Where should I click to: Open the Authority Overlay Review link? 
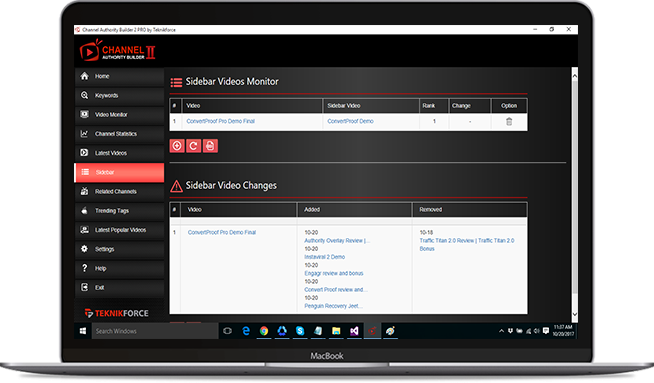tap(337, 241)
